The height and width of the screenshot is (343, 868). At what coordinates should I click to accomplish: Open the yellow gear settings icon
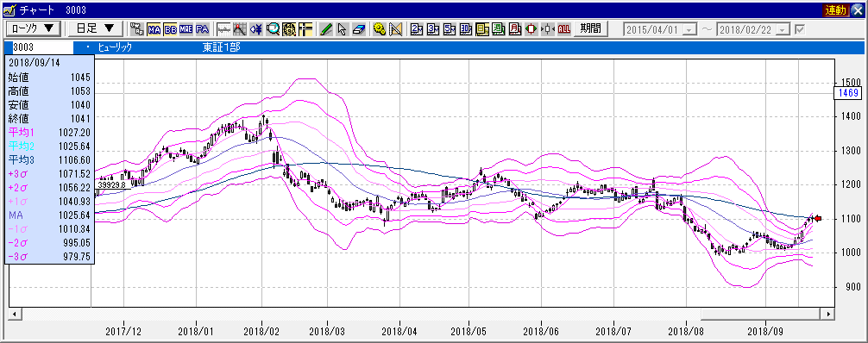coord(379,29)
